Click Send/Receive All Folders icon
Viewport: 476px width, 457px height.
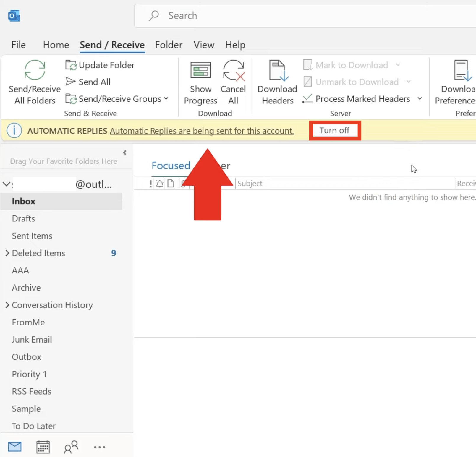pos(35,70)
